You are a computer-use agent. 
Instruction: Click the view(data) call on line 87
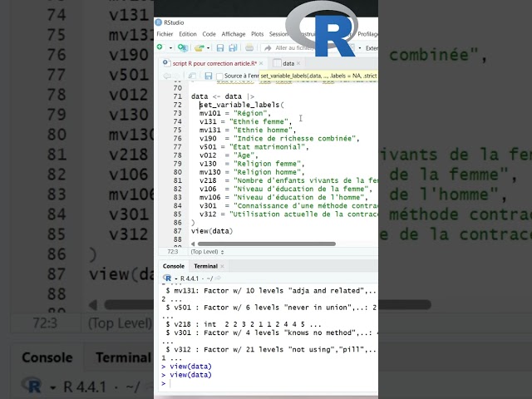coord(212,231)
